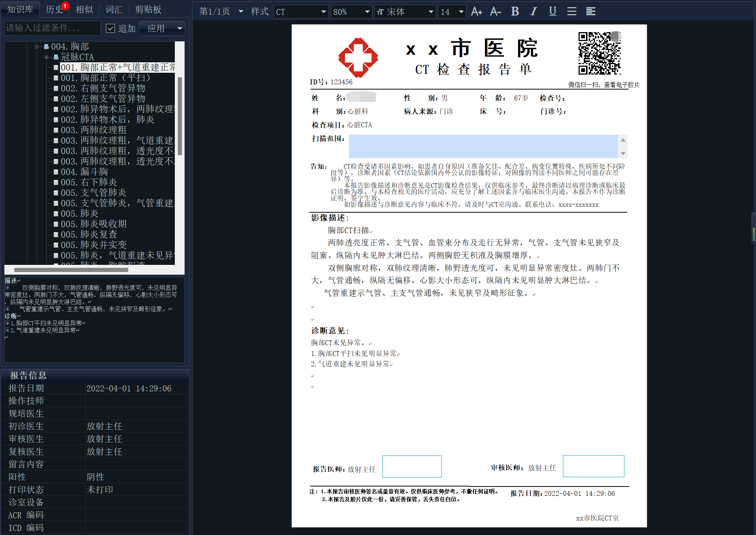Click the 影像描述 heading in report

click(x=330, y=218)
